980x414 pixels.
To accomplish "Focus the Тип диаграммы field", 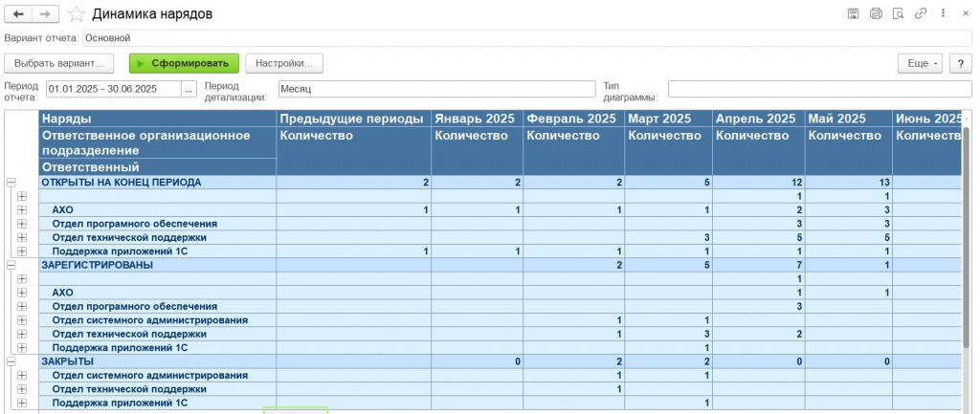I will point(819,89).
